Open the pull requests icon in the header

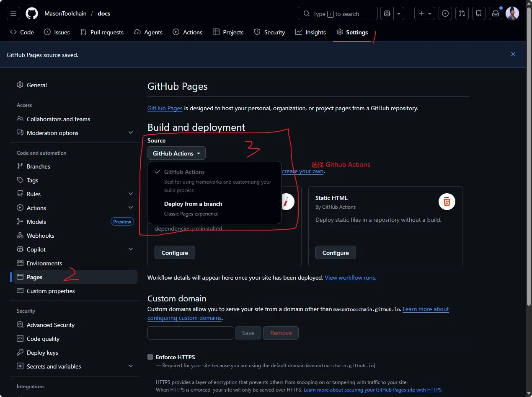click(x=462, y=13)
